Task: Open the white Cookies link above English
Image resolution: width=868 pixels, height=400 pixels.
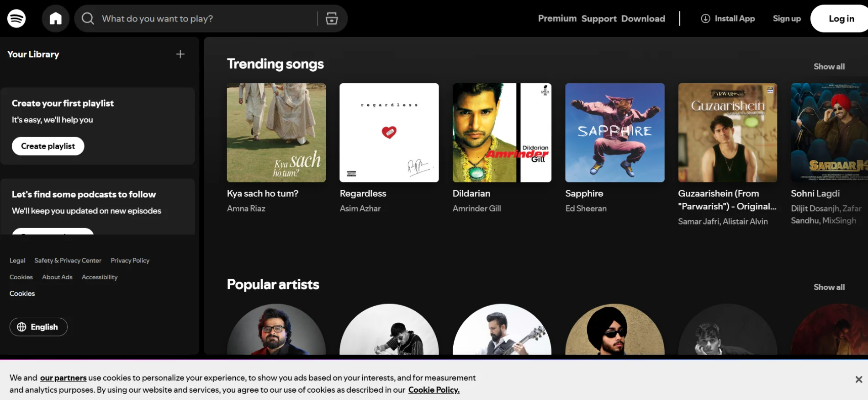Action: [22, 293]
